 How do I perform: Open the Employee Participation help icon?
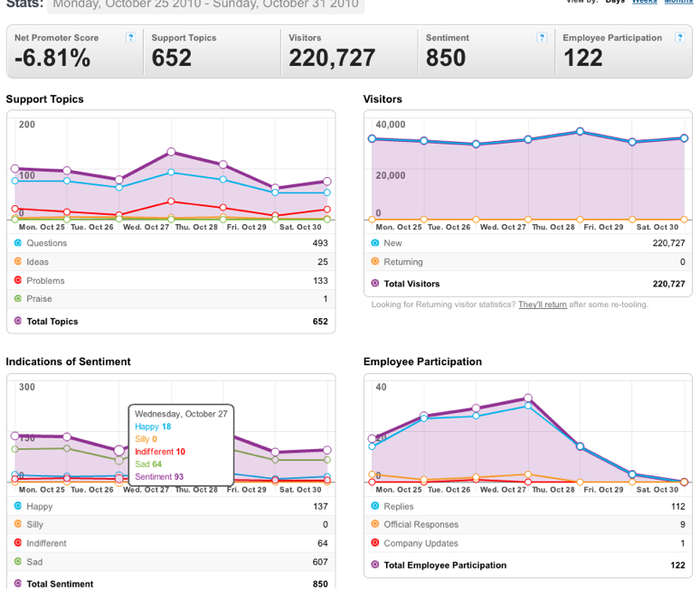pyautogui.click(x=679, y=37)
